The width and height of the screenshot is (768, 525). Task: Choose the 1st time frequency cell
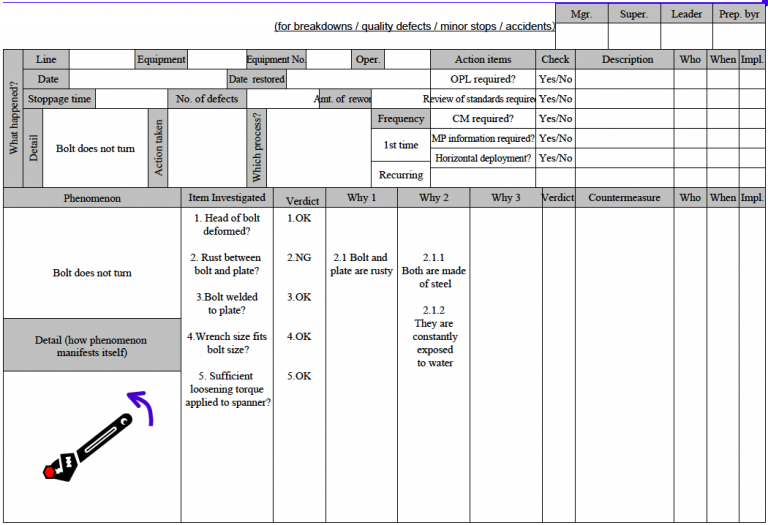401,145
